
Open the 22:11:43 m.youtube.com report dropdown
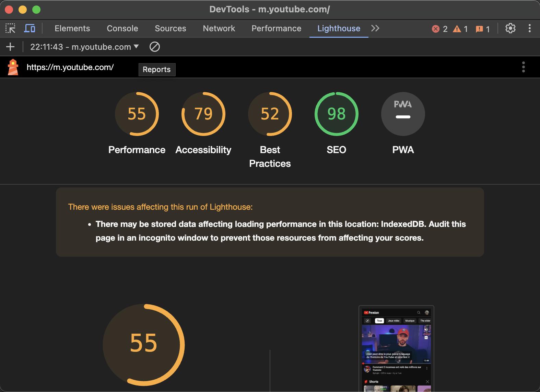pyautogui.click(x=84, y=47)
